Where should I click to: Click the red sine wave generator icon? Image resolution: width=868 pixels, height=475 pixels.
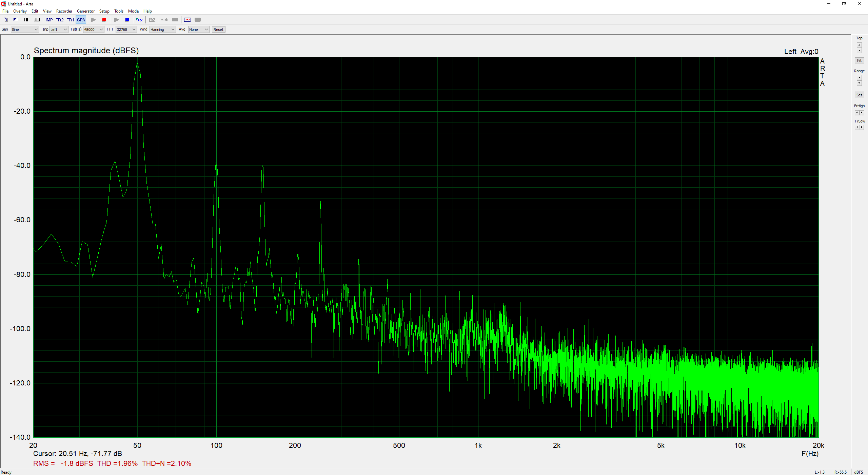pos(188,20)
